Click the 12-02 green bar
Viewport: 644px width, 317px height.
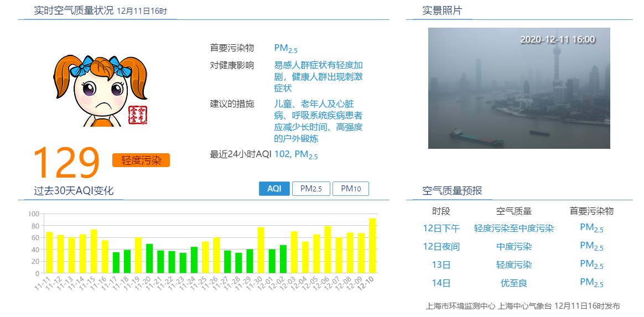click(283, 259)
